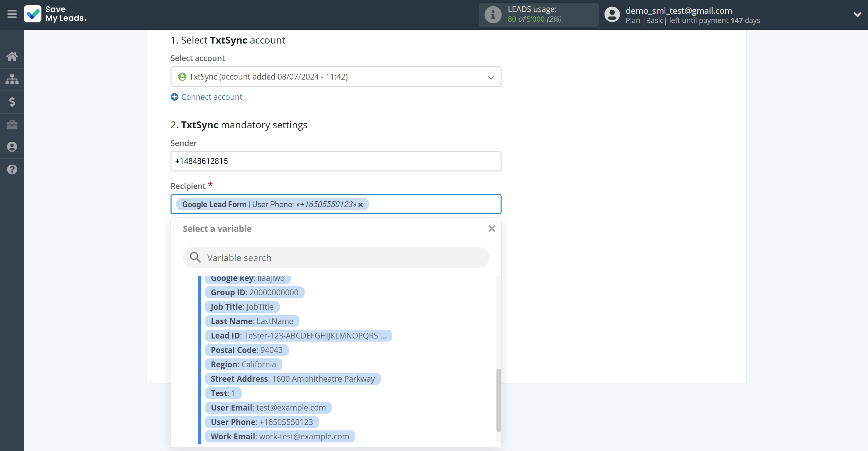Screen dimensions: 868x451
Task: Open the Connections sitemap icon
Action: pos(12,79)
